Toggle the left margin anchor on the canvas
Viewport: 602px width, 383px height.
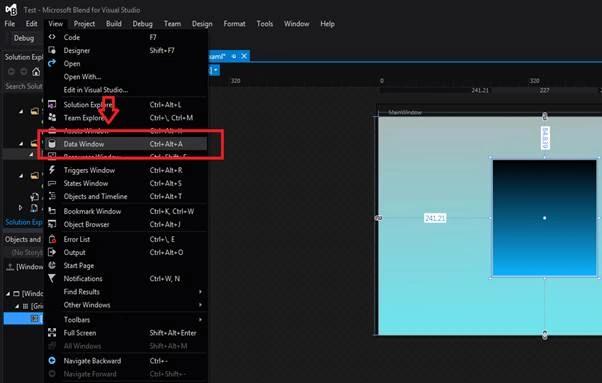pyautogui.click(x=378, y=218)
